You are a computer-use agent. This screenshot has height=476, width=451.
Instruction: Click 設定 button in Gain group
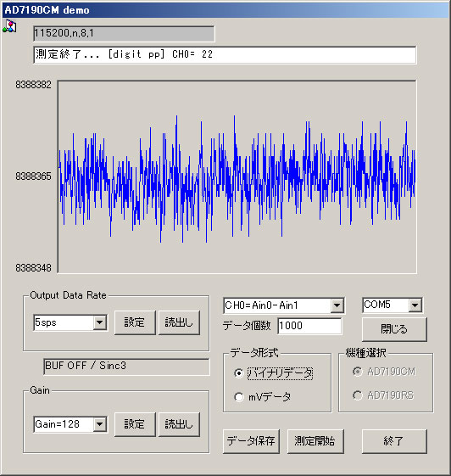[x=135, y=424]
